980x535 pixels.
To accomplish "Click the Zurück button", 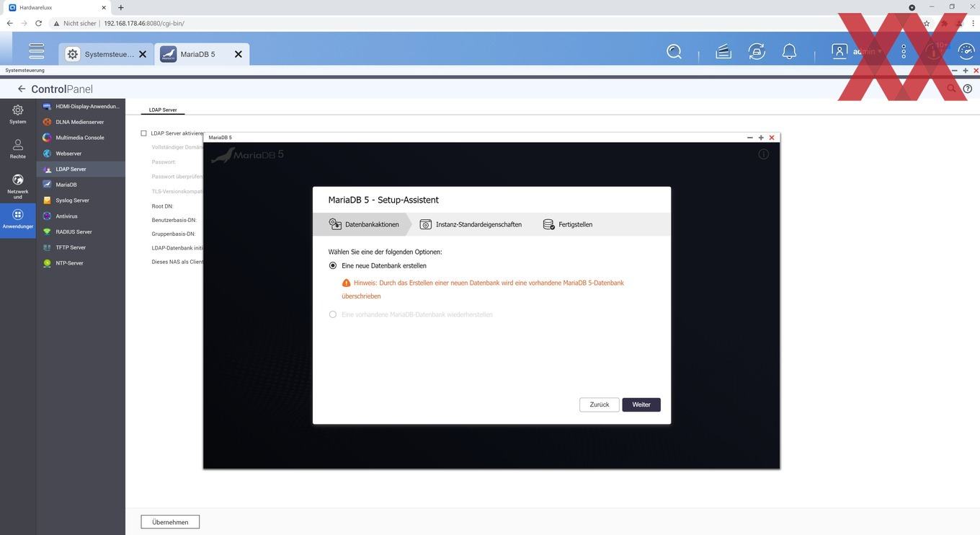I will point(600,404).
